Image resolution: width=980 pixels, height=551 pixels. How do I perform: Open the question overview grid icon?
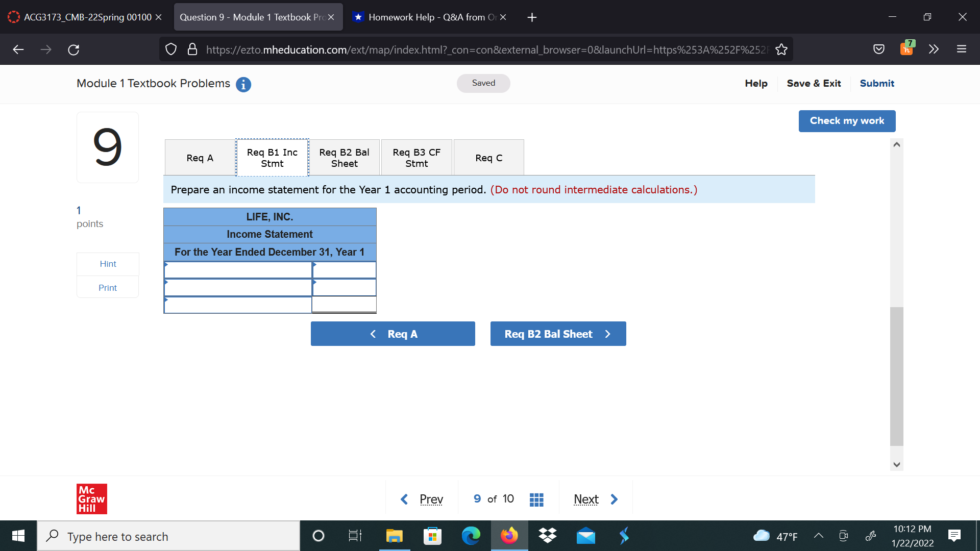pyautogui.click(x=536, y=499)
